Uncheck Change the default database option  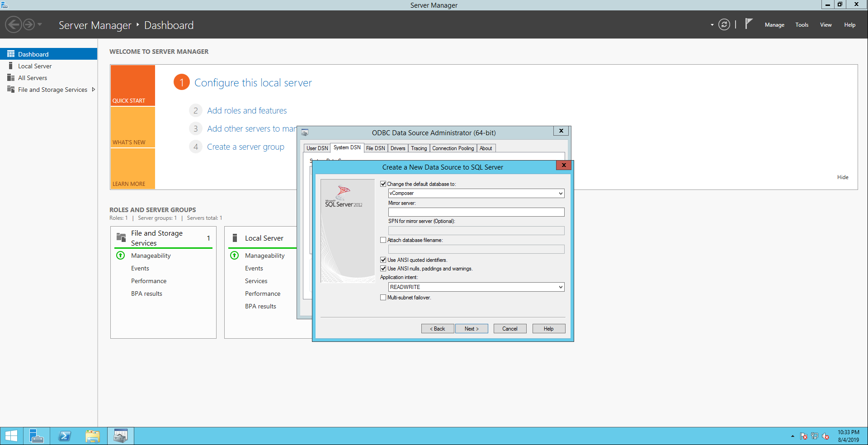pos(383,184)
